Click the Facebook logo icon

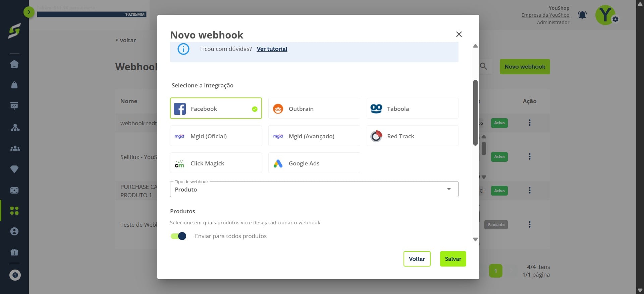coord(180,109)
